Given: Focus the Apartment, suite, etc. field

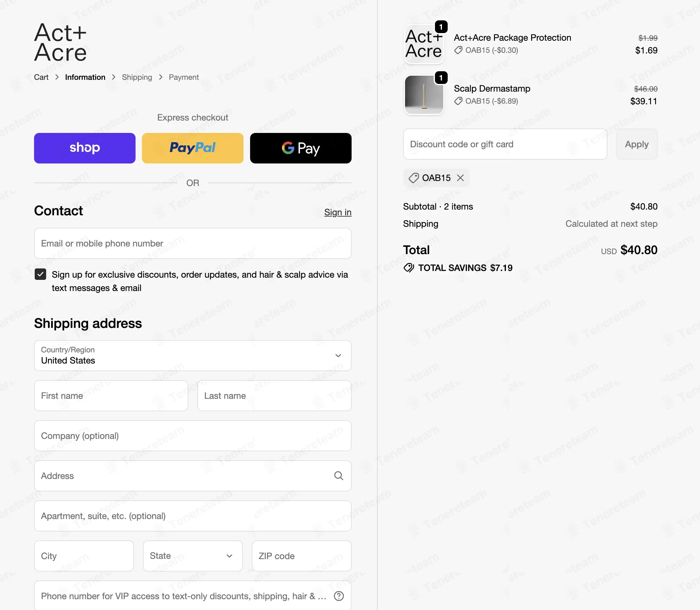Looking at the screenshot, I should [193, 516].
